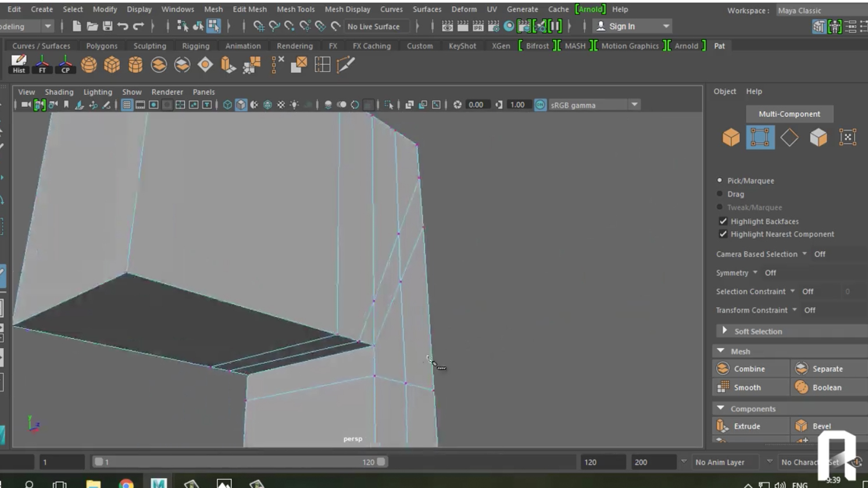Viewport: 868px width, 488px height.
Task: Open the Mesh Tools menu
Action: pyautogui.click(x=295, y=9)
